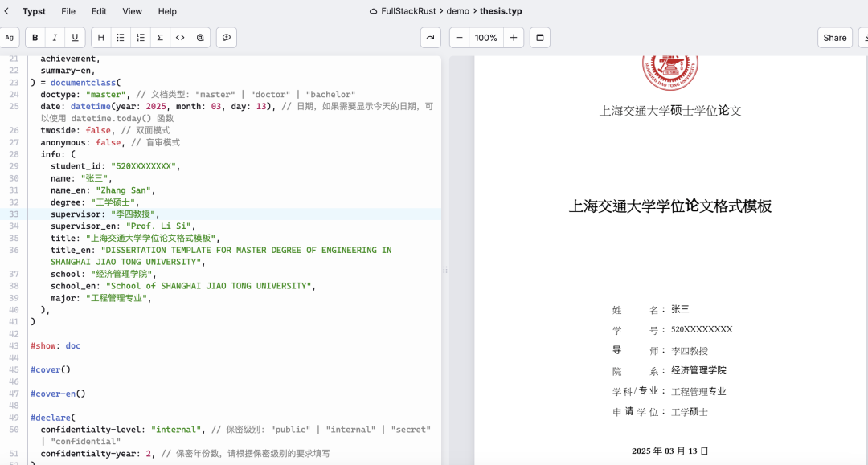Insert a numbered list

point(141,38)
